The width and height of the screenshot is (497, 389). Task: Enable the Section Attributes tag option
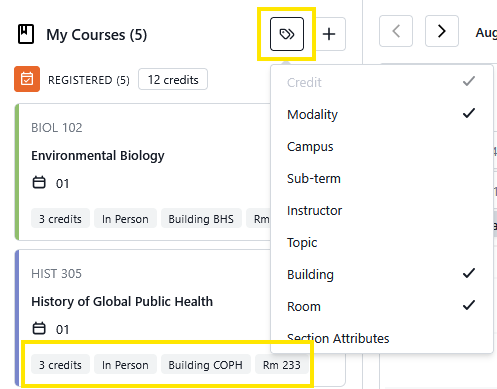pyautogui.click(x=382, y=338)
